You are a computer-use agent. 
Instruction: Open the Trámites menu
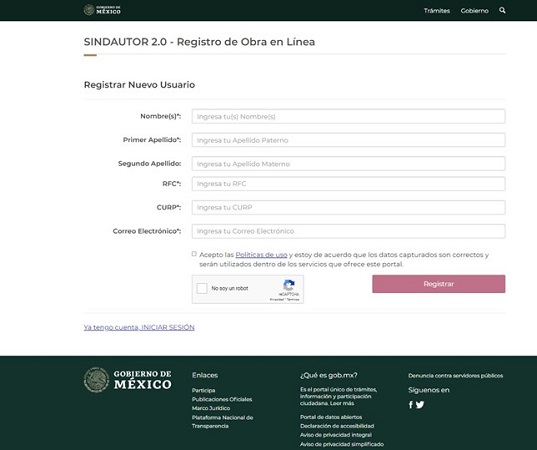437,11
